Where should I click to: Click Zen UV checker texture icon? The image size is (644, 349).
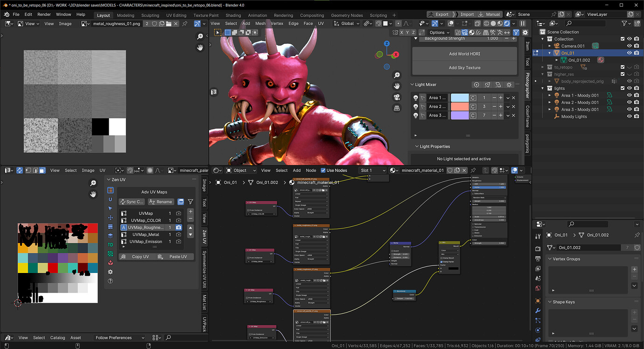[x=110, y=254]
